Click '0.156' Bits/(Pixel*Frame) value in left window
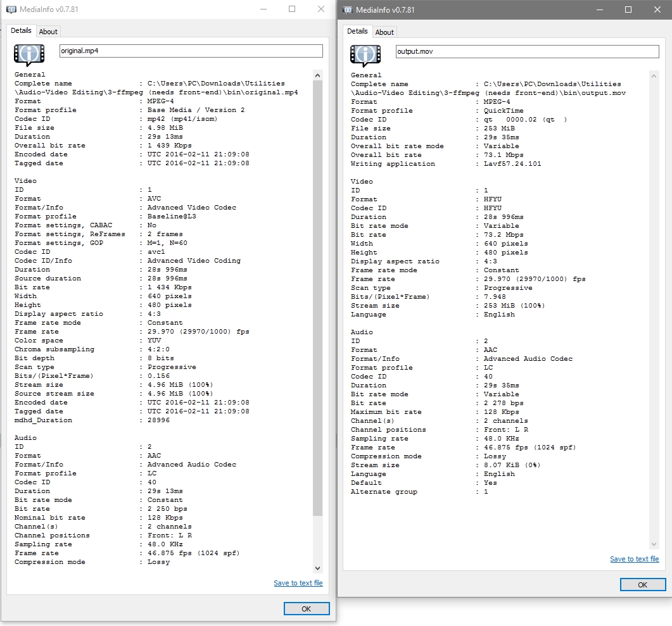This screenshot has height=626, width=672. coord(158,375)
